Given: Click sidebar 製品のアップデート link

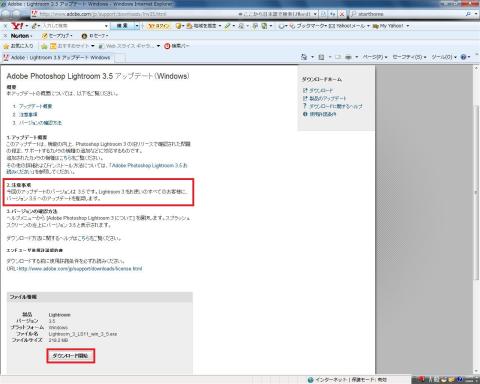Looking at the screenshot, I should 328,98.
